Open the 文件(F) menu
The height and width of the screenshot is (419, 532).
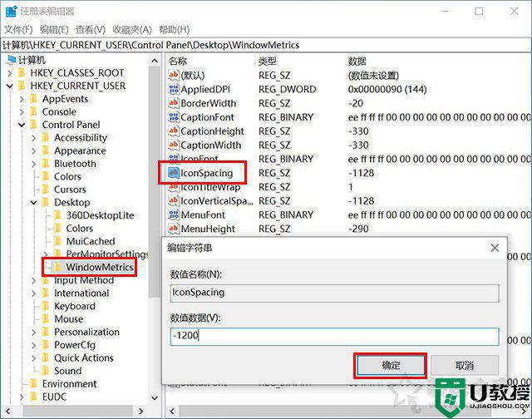point(18,30)
